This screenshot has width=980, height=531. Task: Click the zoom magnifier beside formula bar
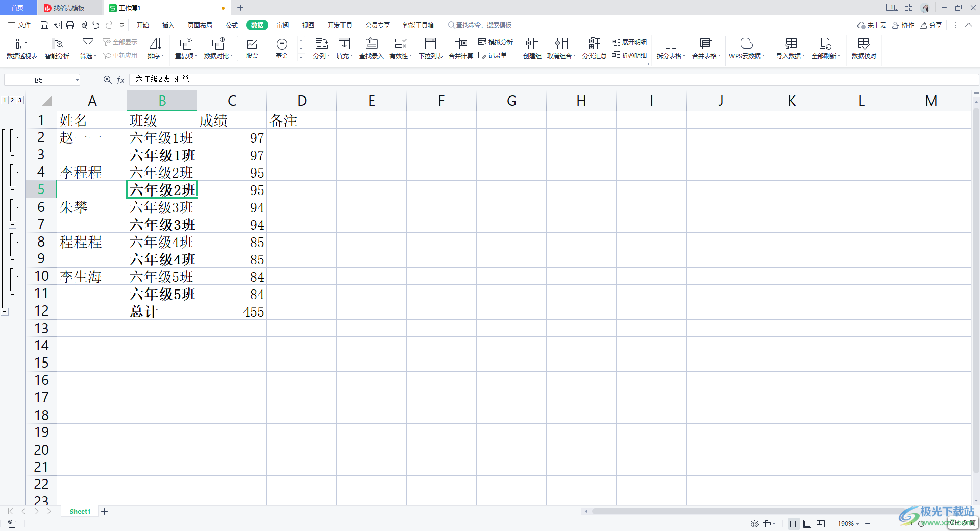pyautogui.click(x=107, y=80)
